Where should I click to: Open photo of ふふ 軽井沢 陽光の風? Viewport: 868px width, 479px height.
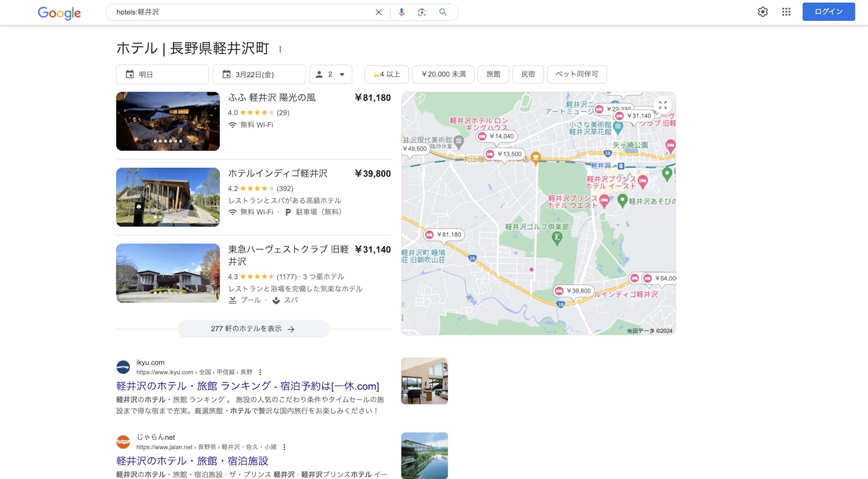coord(168,121)
